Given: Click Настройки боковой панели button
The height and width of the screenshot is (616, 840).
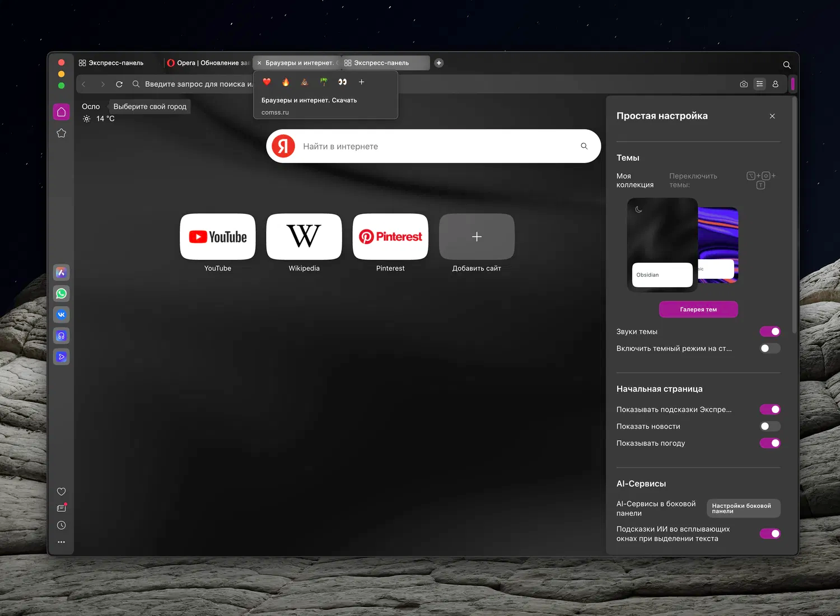Looking at the screenshot, I should point(744,508).
